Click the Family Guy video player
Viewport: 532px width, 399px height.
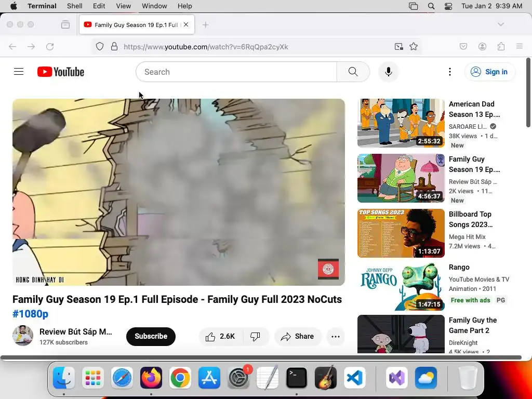179,192
